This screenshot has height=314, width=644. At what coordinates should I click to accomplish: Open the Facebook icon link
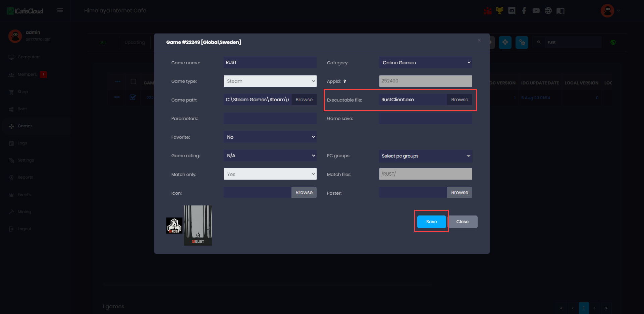524,11
